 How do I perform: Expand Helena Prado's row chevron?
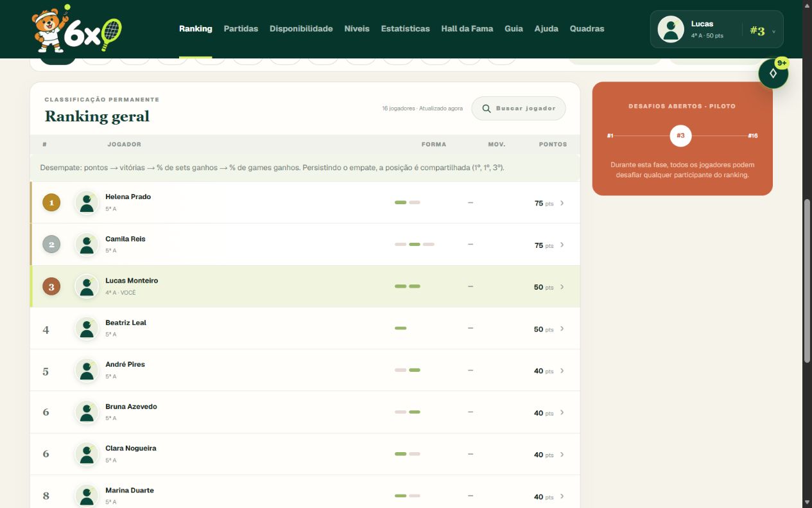click(562, 203)
